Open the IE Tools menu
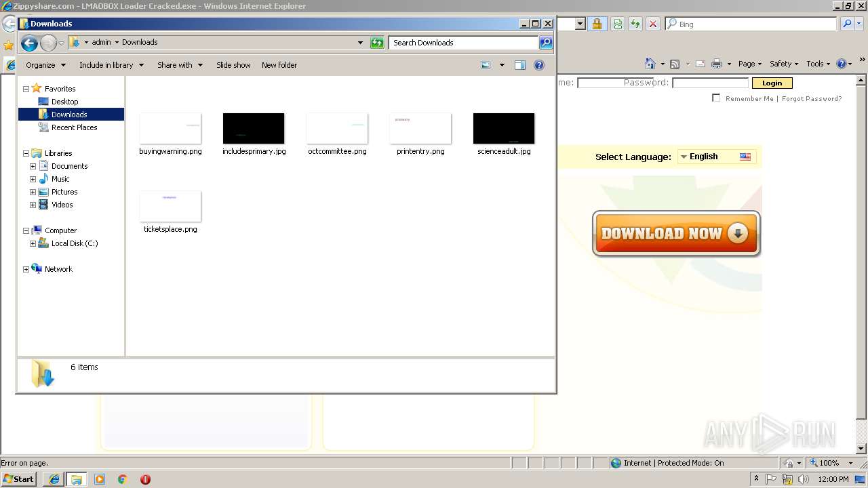Screen dimensions: 868x488 click(818, 64)
